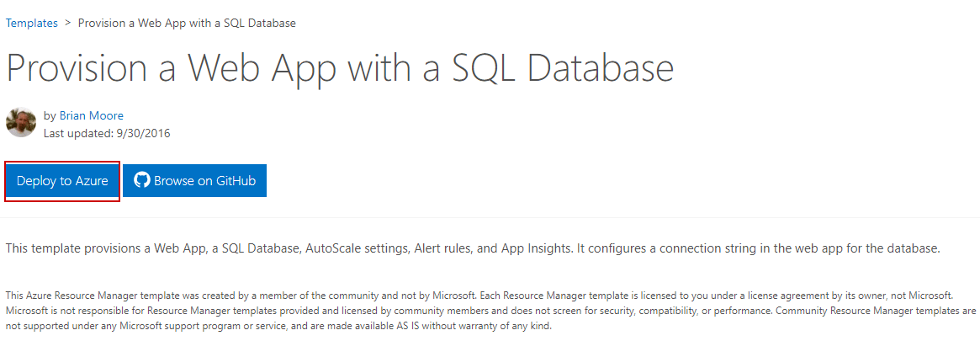Open Brian Moore's profile photo
980x341 pixels.
click(x=21, y=122)
